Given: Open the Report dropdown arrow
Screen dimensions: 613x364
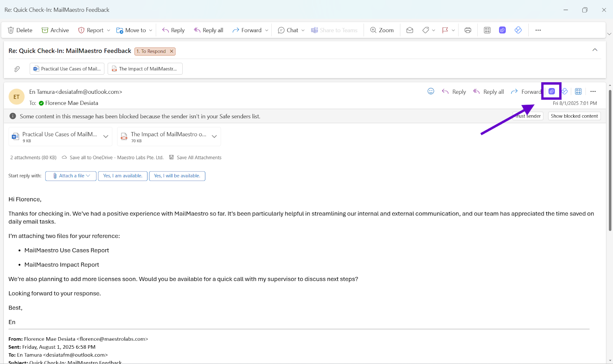Looking at the screenshot, I should (x=108, y=30).
